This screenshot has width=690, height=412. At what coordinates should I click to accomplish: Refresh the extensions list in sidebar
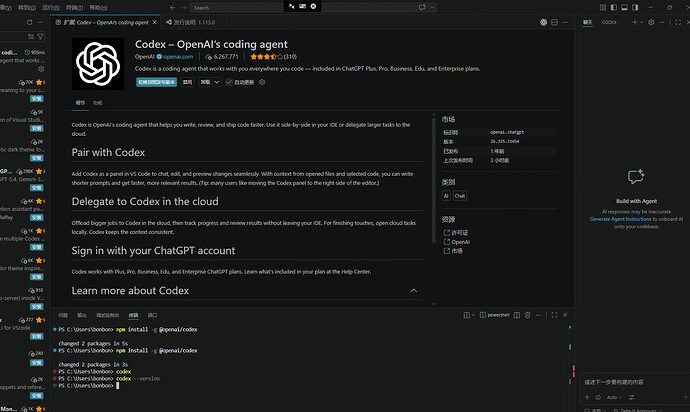point(29,22)
